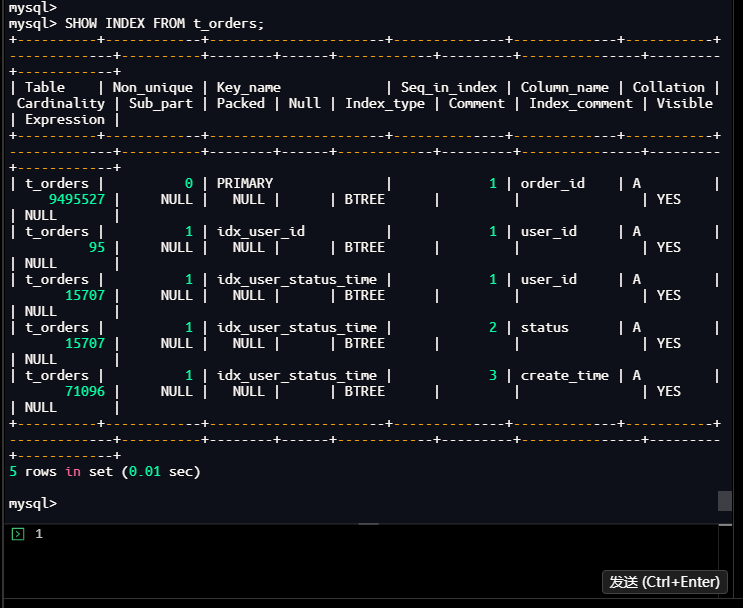Click the Cardinality column header
This screenshot has height=608, width=743.
click(x=61, y=103)
